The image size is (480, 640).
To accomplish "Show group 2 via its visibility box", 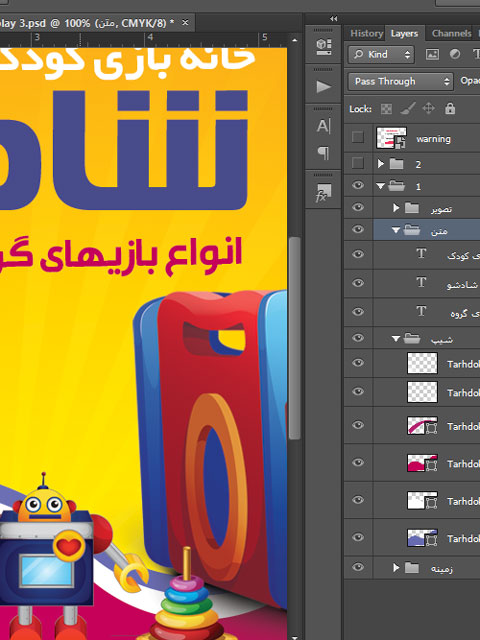I will point(358,163).
